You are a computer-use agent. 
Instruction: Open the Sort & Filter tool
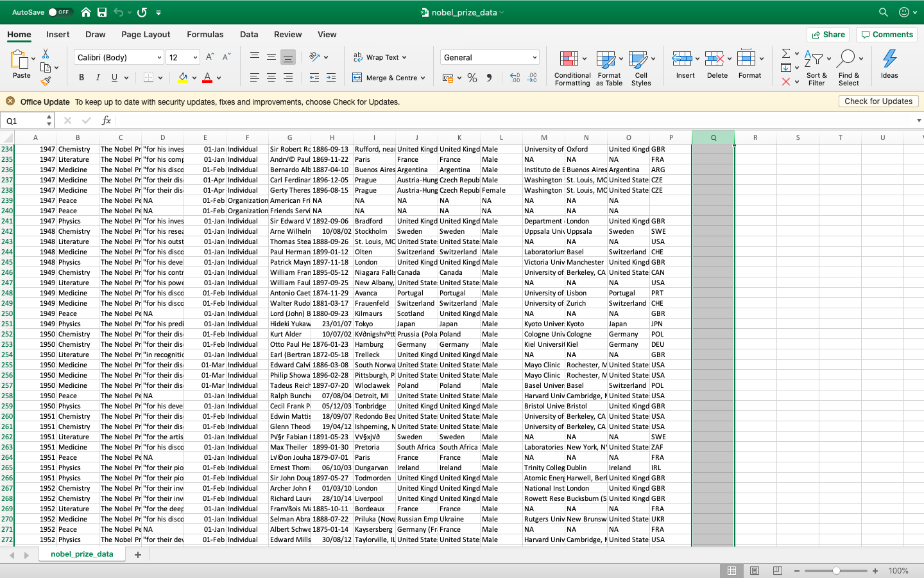816,67
